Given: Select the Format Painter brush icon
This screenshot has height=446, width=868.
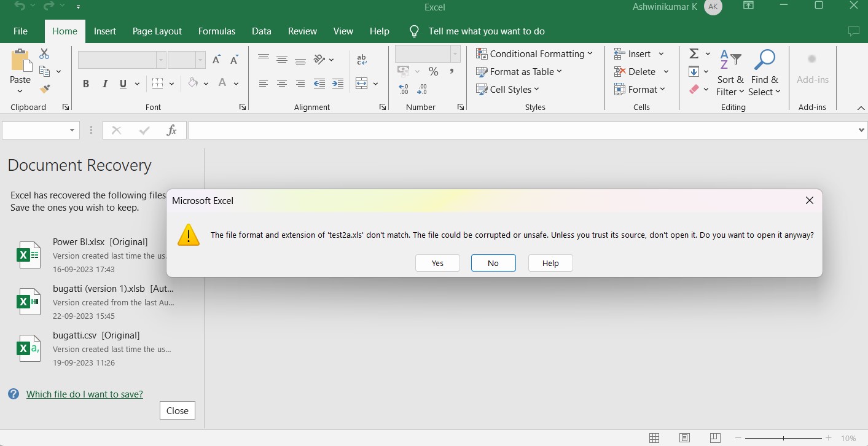Looking at the screenshot, I should click(x=44, y=89).
